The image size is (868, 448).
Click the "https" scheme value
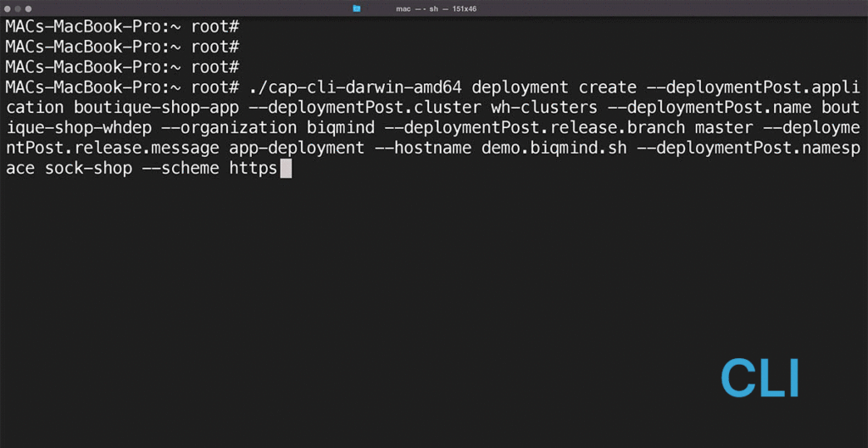coord(253,169)
